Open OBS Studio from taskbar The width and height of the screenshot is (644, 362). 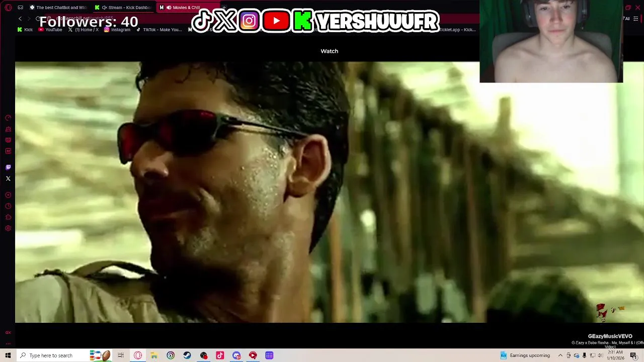(204, 355)
